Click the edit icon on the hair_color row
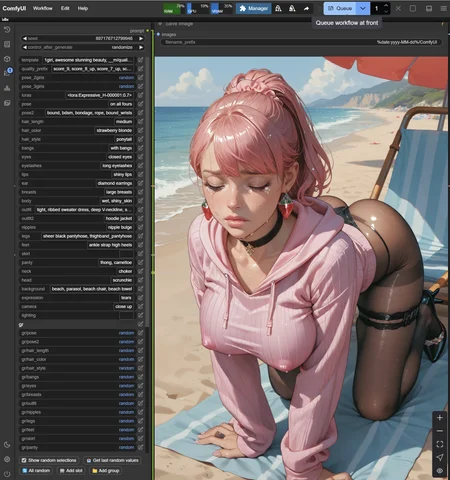 pos(141,130)
